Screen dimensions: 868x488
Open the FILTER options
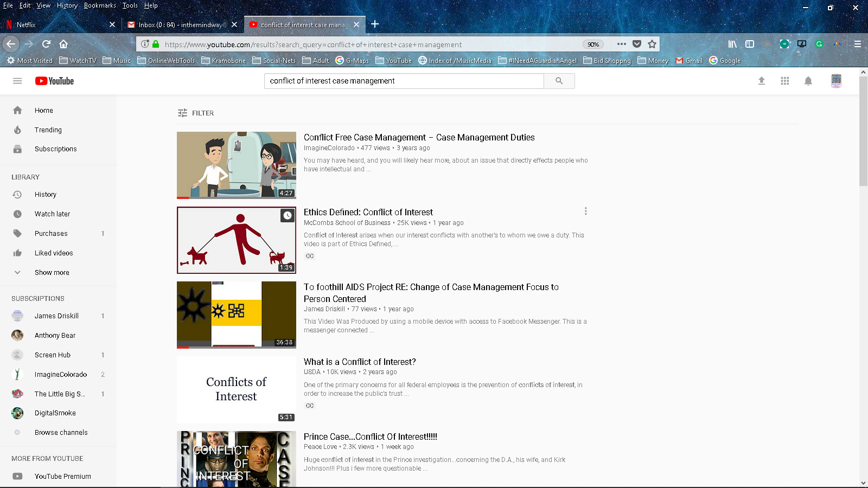(196, 113)
